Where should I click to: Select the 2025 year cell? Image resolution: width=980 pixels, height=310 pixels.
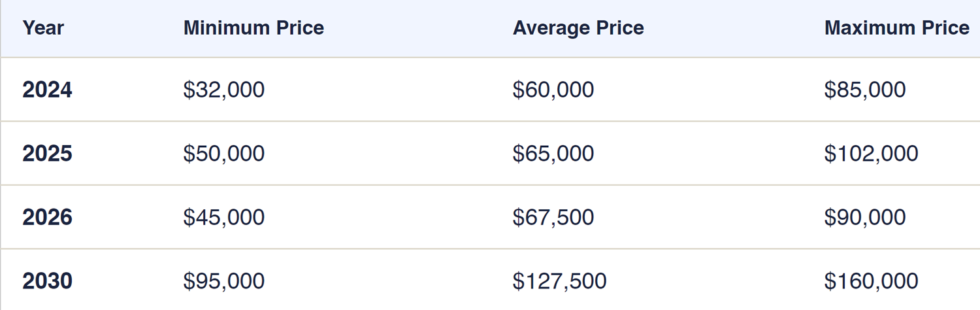pyautogui.click(x=47, y=154)
